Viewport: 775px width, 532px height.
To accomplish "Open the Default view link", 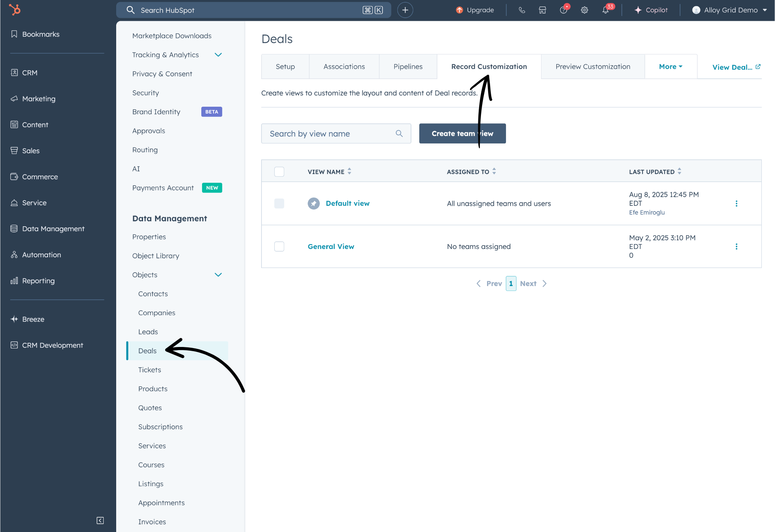I will click(x=347, y=204).
